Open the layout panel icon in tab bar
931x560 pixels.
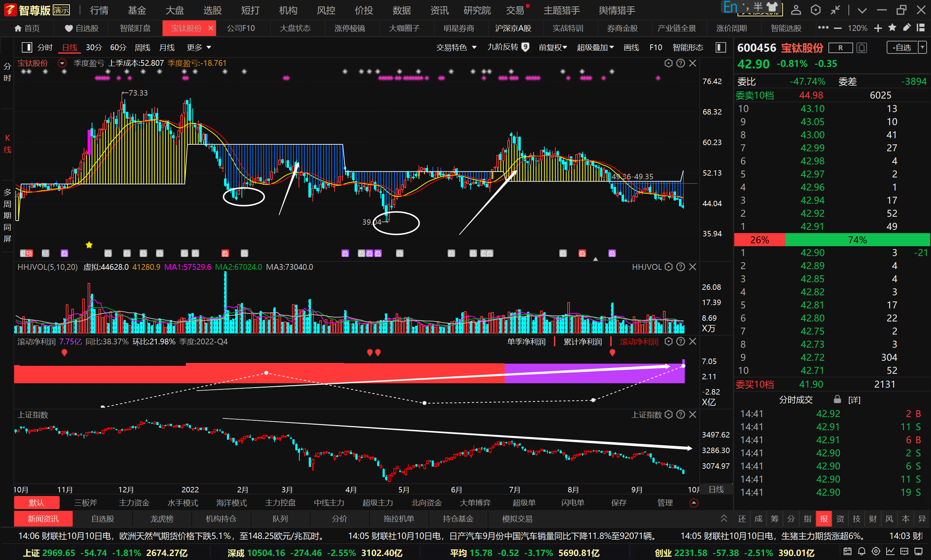(x=921, y=28)
